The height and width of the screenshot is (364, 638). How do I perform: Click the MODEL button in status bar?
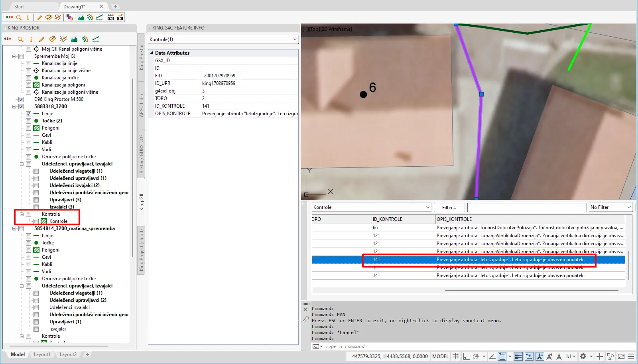click(x=440, y=356)
